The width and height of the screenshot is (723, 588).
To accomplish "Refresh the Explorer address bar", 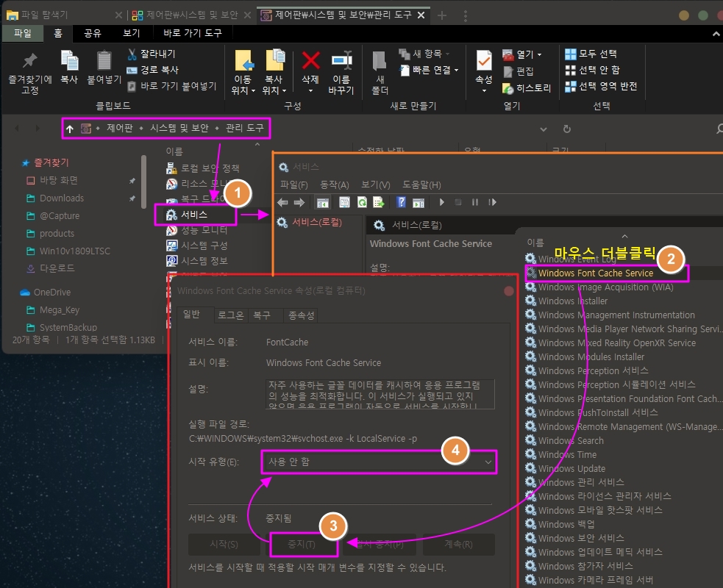I will [567, 129].
